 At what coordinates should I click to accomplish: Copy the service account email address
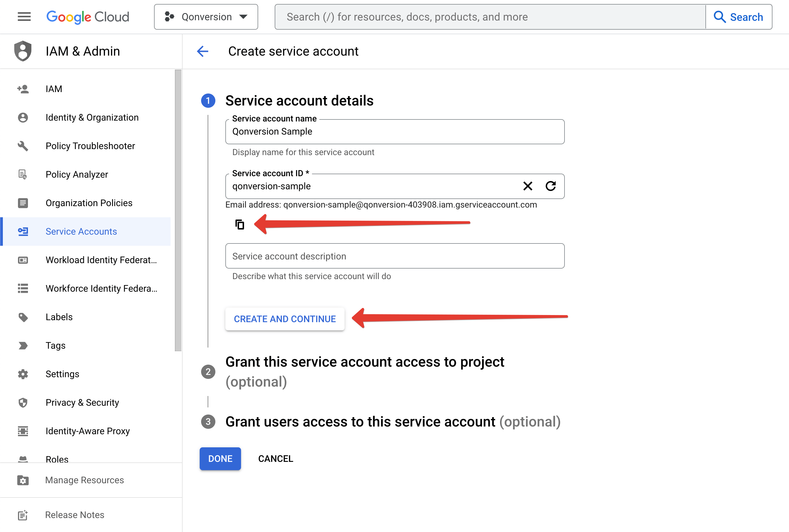pyautogui.click(x=240, y=224)
